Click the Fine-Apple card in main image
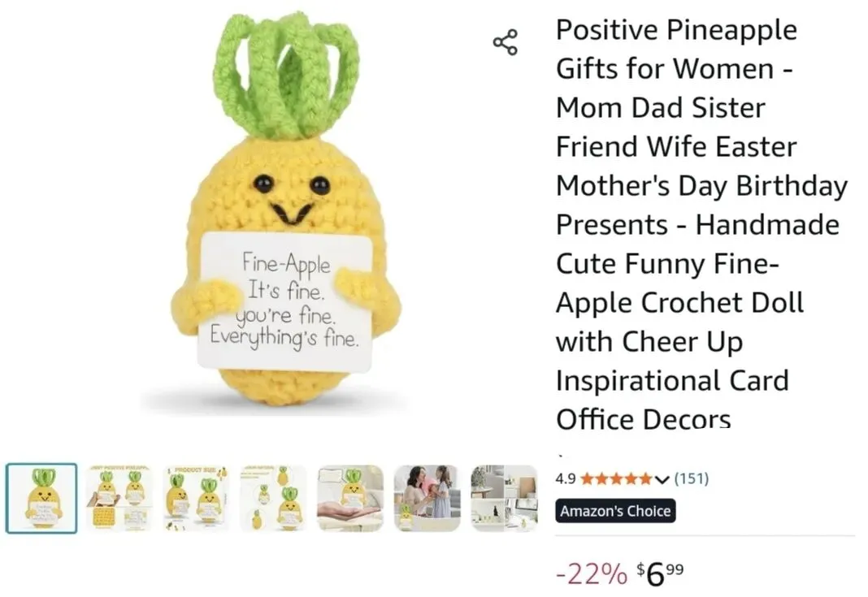Screen dimensions: 868x597 click(x=285, y=301)
